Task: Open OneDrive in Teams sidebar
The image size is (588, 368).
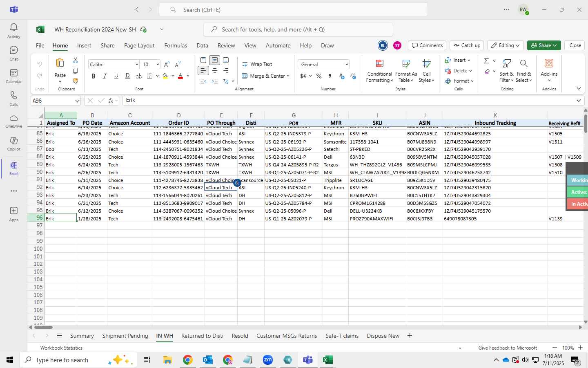Action: (13, 121)
